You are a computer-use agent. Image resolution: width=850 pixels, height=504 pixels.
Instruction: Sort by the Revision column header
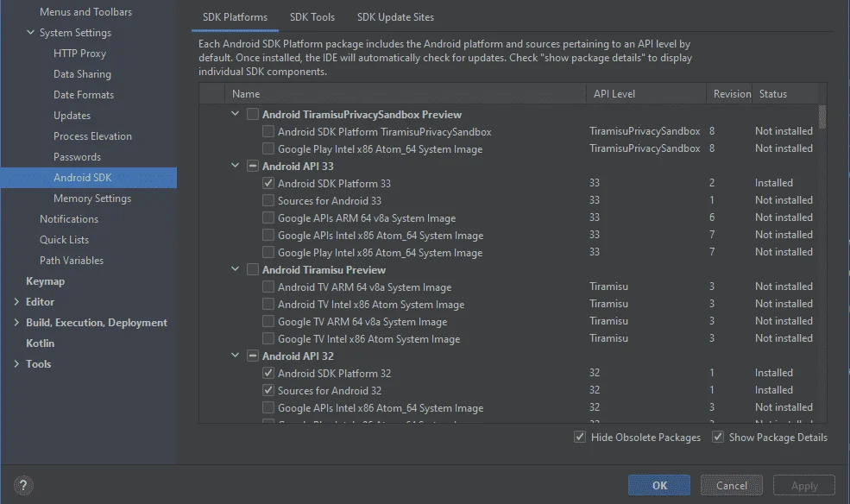[x=729, y=94]
